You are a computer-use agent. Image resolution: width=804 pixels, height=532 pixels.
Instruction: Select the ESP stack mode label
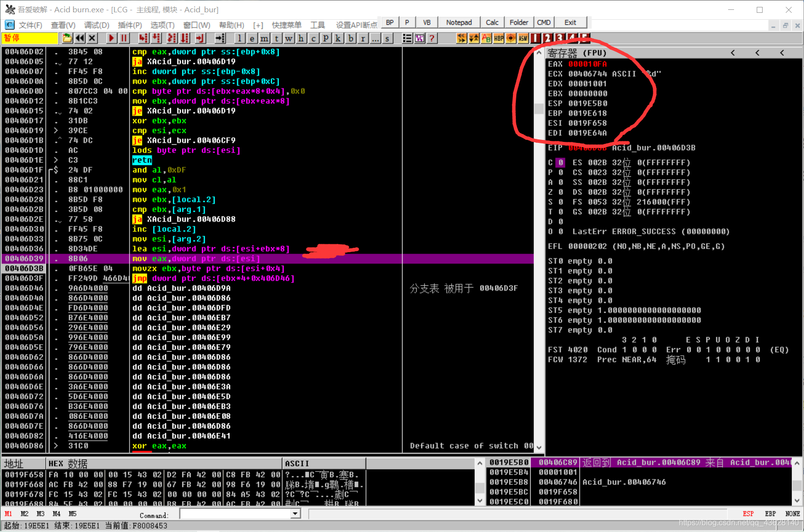pos(748,514)
